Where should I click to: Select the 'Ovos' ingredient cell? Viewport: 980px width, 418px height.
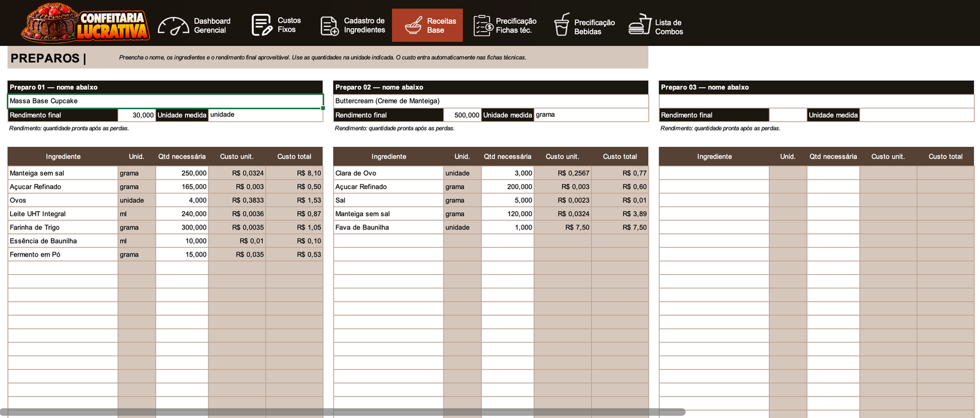click(x=62, y=200)
